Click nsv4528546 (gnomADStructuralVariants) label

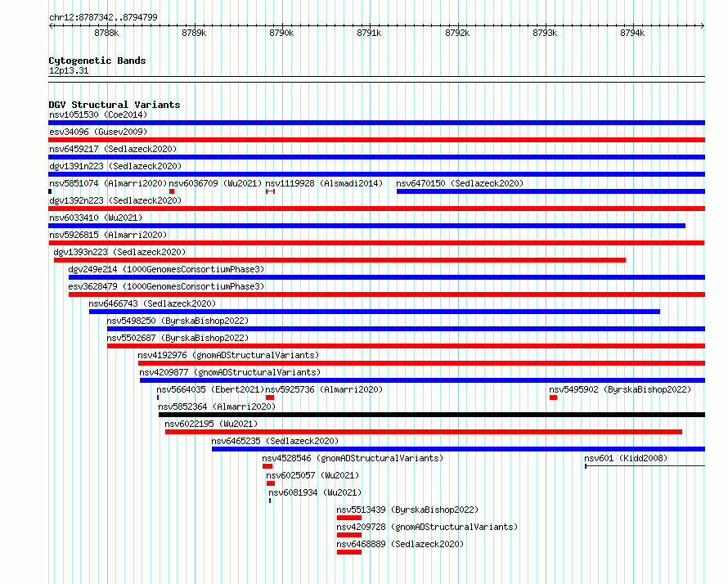[x=353, y=458]
